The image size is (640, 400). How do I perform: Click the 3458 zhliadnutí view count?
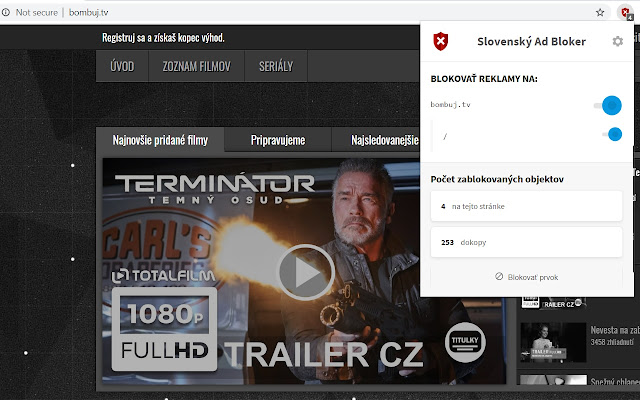pos(612,342)
